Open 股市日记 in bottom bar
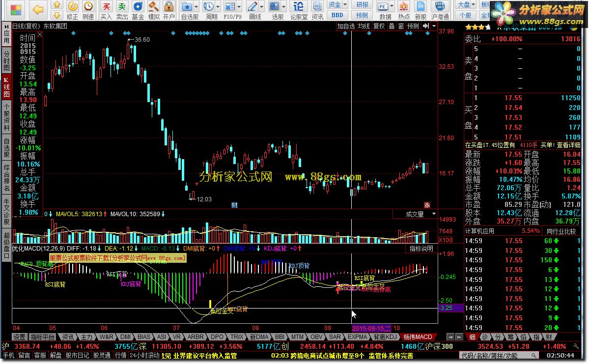589x364 pixels. click(x=78, y=355)
